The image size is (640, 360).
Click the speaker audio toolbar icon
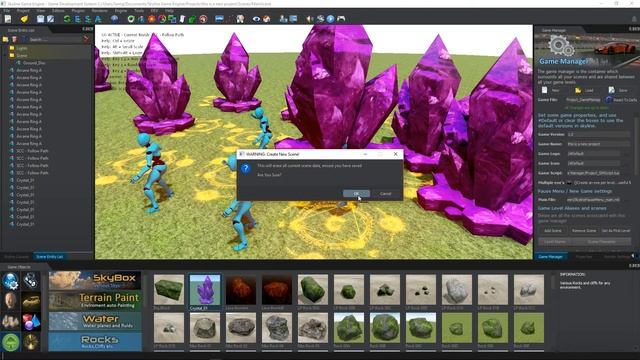click(x=310, y=19)
